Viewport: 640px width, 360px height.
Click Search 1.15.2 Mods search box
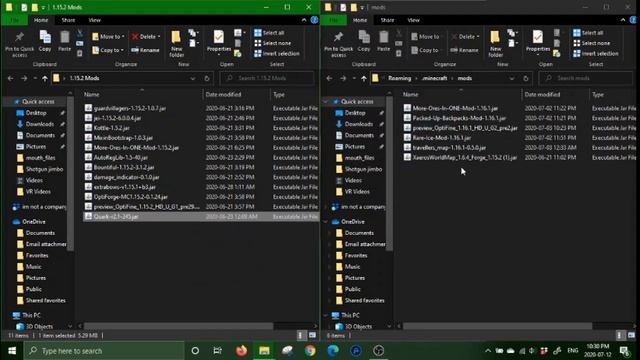point(267,78)
